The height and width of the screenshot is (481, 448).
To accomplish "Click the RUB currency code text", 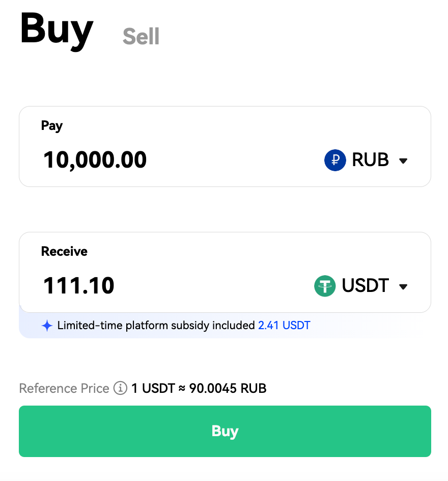I will pos(370,161).
